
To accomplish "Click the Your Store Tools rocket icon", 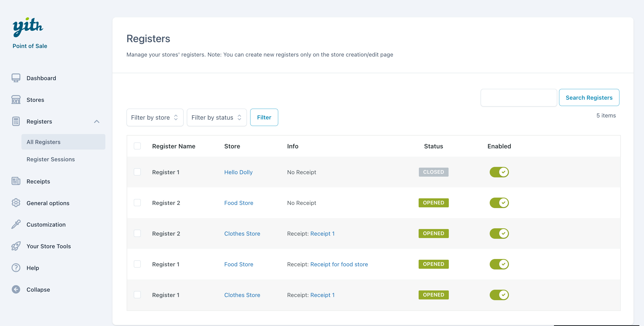I will pyautogui.click(x=16, y=246).
